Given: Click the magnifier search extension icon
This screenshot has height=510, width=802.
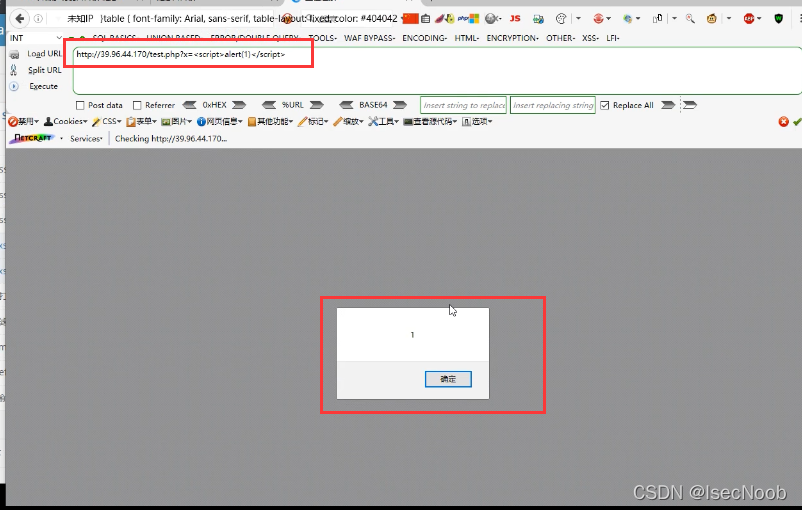Looking at the screenshot, I should (x=690, y=19).
